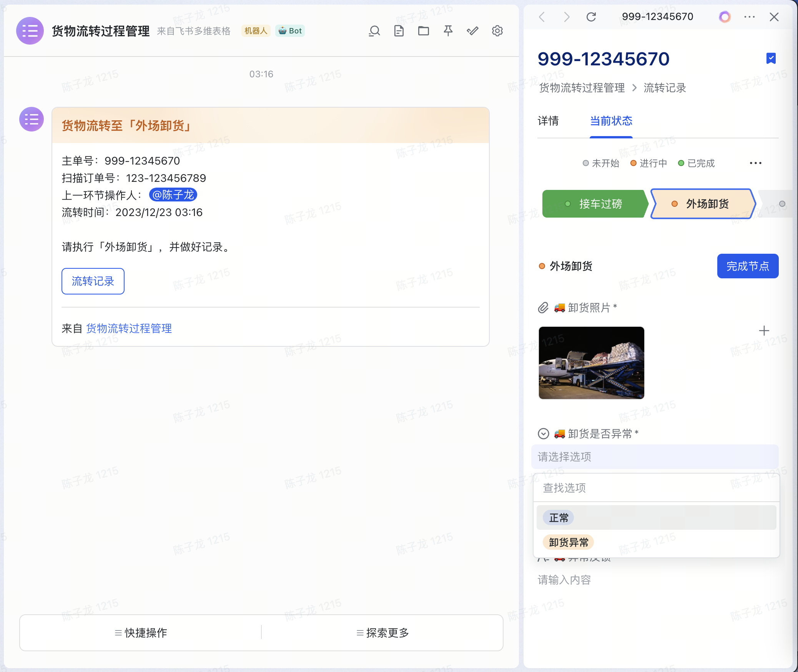The height and width of the screenshot is (672, 798).
Task: Click the 流转记录 button in message card
Action: (93, 281)
